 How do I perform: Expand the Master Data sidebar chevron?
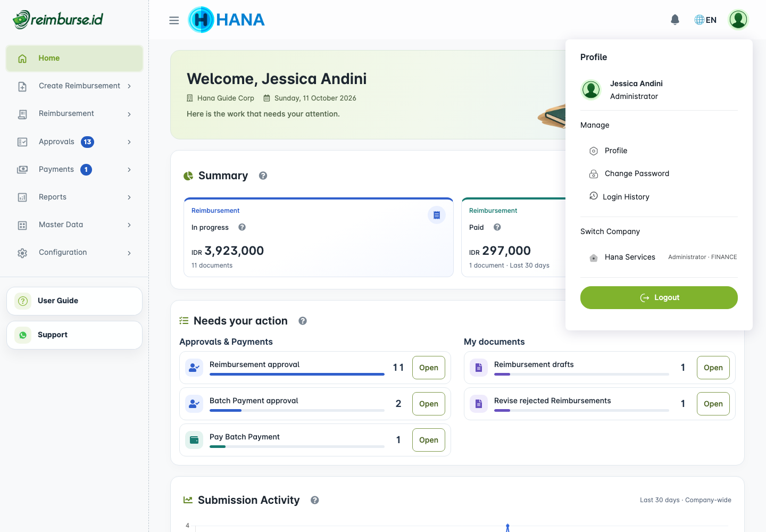[129, 225]
